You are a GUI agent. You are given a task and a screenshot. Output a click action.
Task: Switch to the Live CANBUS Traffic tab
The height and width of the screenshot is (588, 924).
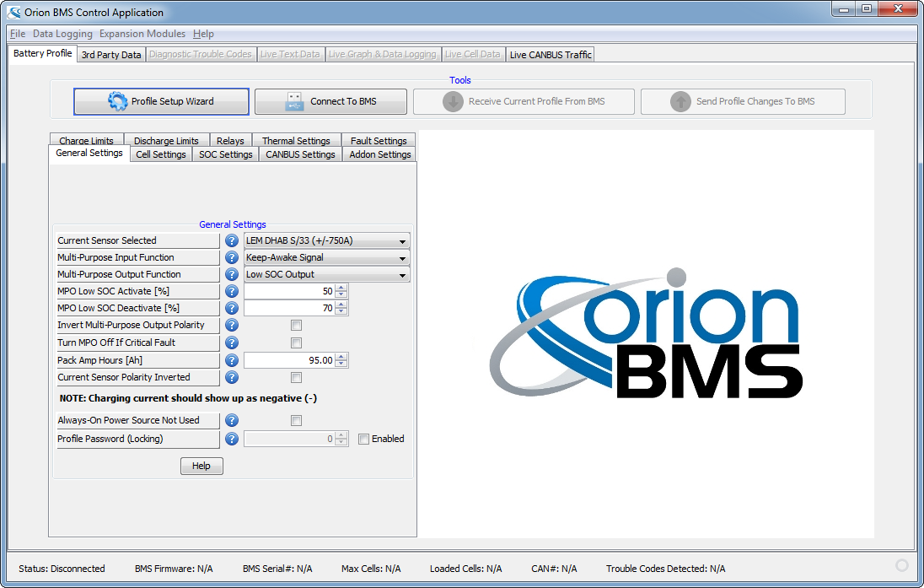click(x=551, y=55)
